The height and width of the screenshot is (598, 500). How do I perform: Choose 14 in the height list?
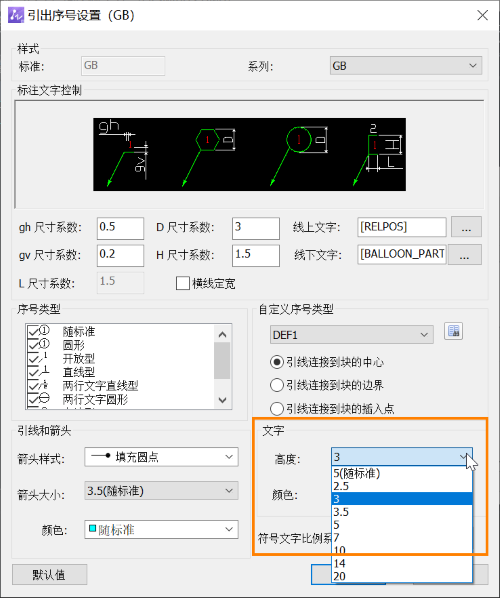tap(402, 563)
